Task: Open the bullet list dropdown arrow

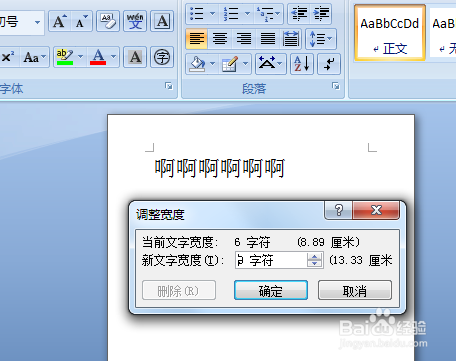Action: coord(213,14)
